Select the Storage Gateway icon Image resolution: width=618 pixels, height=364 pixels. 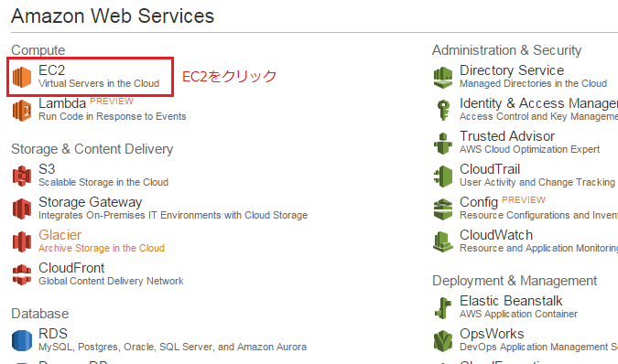[22, 209]
